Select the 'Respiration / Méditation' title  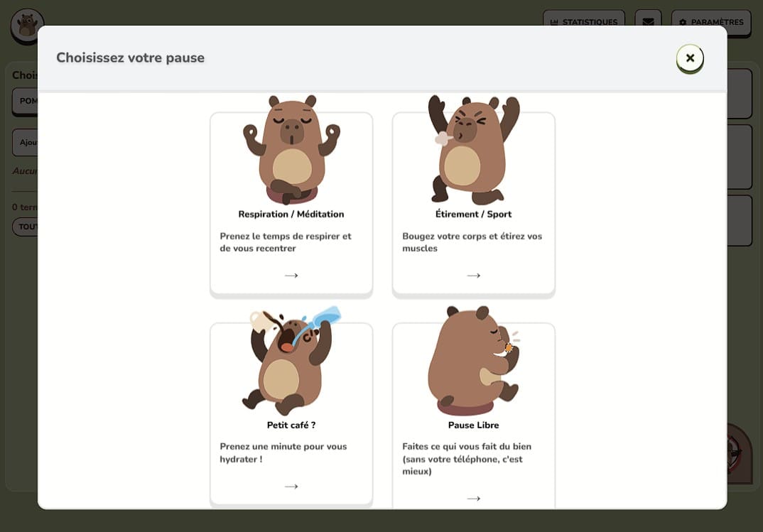291,215
